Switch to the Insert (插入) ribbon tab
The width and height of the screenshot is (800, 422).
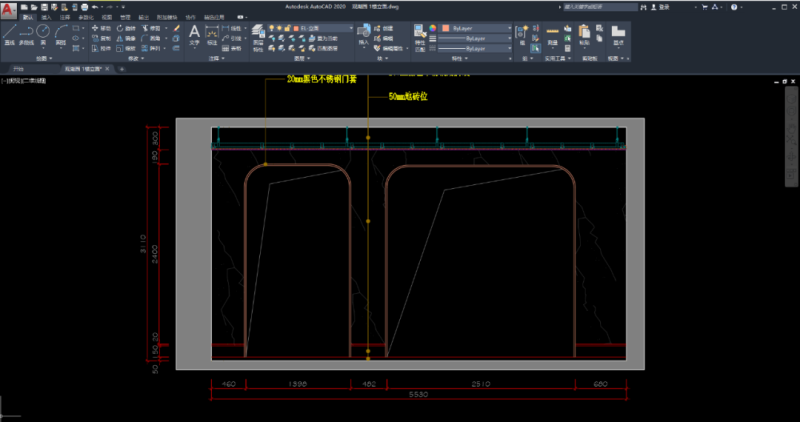click(x=46, y=17)
